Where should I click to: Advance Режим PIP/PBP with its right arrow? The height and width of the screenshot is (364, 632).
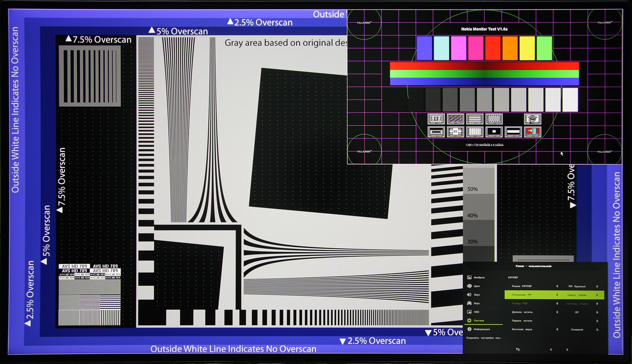coord(597,286)
